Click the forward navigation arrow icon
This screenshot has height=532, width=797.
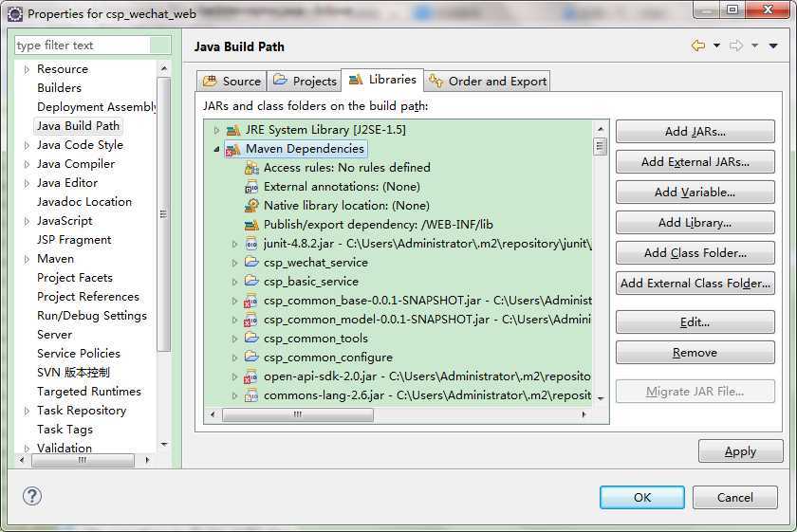(736, 46)
